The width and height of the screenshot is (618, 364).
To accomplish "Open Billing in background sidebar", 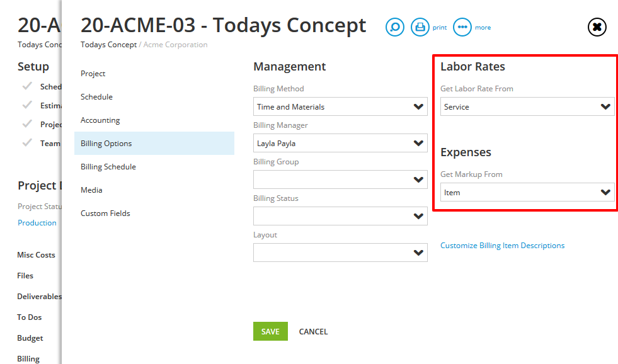I will [x=28, y=359].
